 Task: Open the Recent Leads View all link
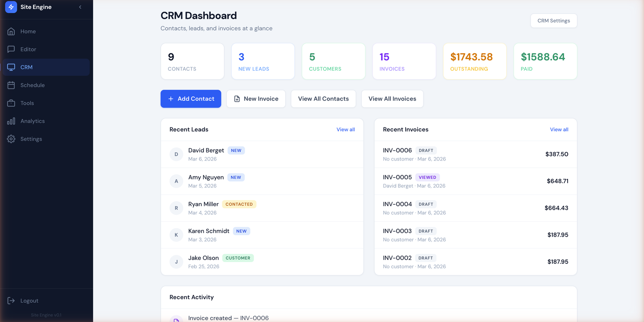(x=345, y=129)
